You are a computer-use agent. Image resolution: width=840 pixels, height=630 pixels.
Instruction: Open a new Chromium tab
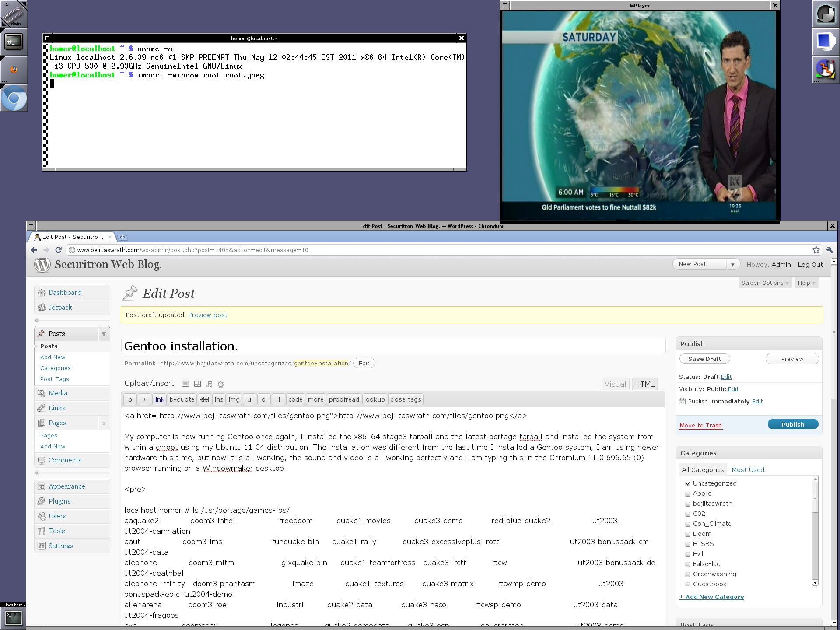tap(122, 237)
